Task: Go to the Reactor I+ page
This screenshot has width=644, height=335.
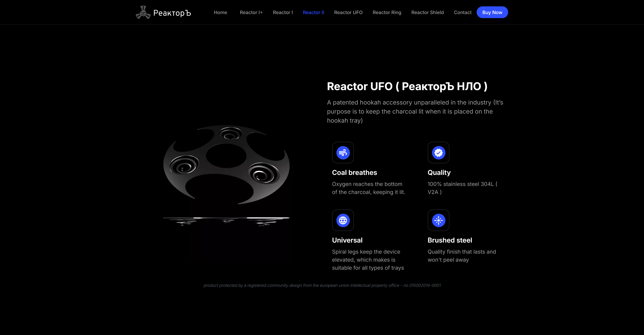Action: pyautogui.click(x=251, y=13)
